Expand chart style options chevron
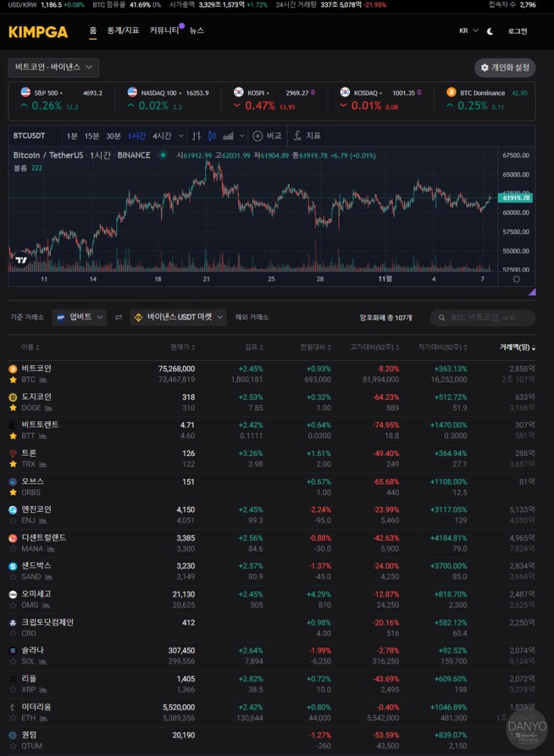The image size is (554, 756). (x=242, y=136)
